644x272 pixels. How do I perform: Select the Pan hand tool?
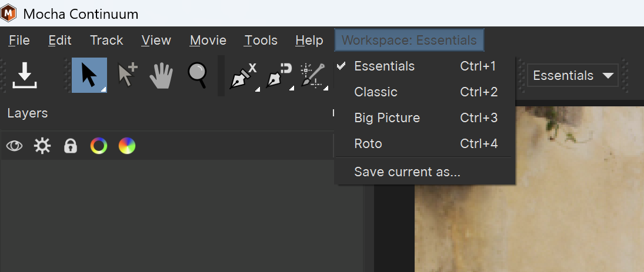161,75
